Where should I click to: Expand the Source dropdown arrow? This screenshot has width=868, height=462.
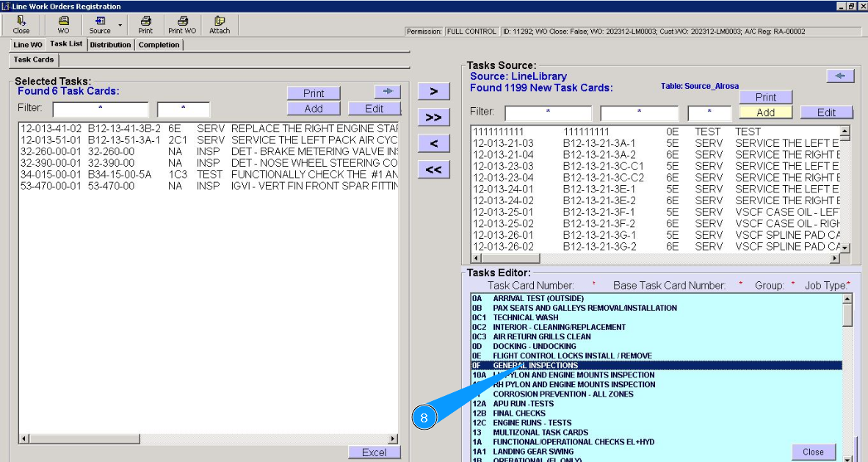(120, 26)
